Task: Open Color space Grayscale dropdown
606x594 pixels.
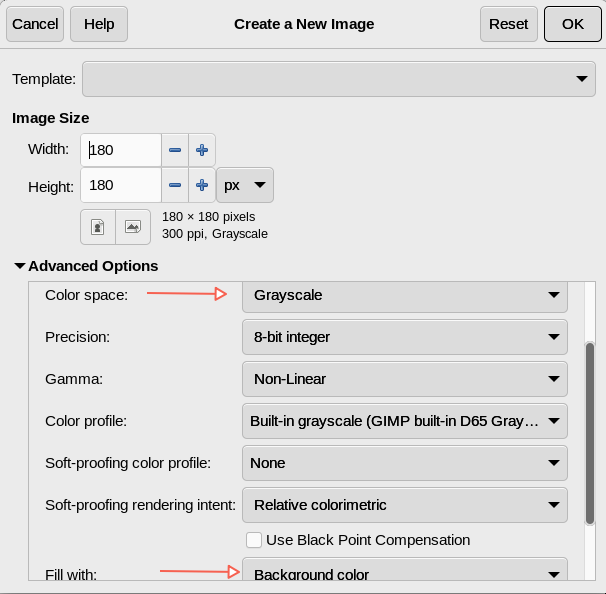Action: 405,295
